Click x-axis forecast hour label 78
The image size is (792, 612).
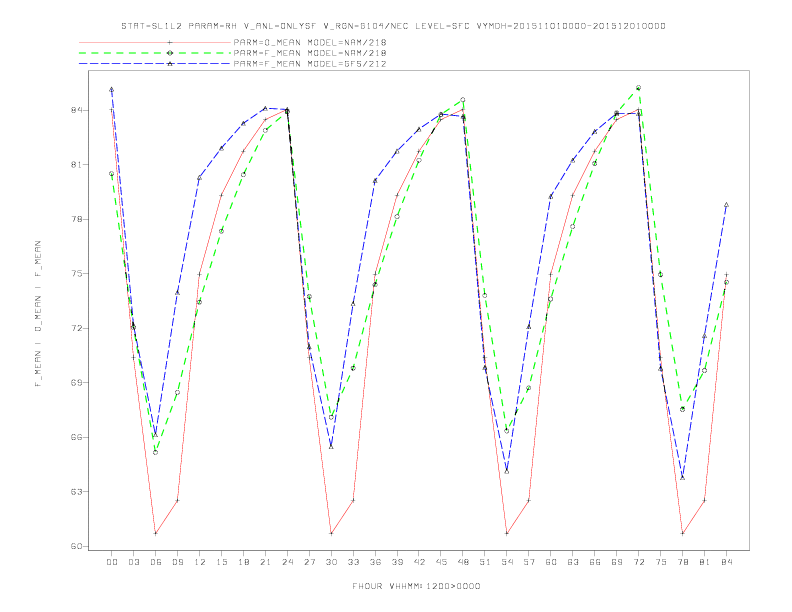pos(683,562)
